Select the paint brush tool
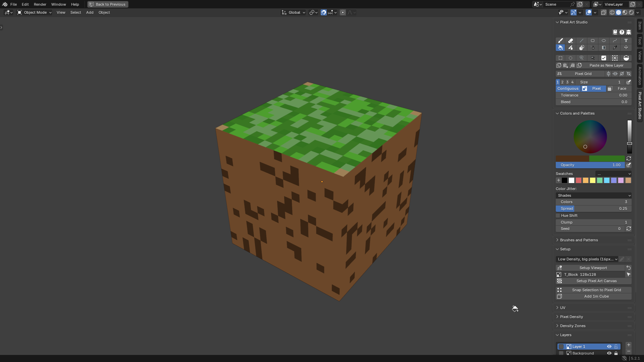 click(560, 41)
